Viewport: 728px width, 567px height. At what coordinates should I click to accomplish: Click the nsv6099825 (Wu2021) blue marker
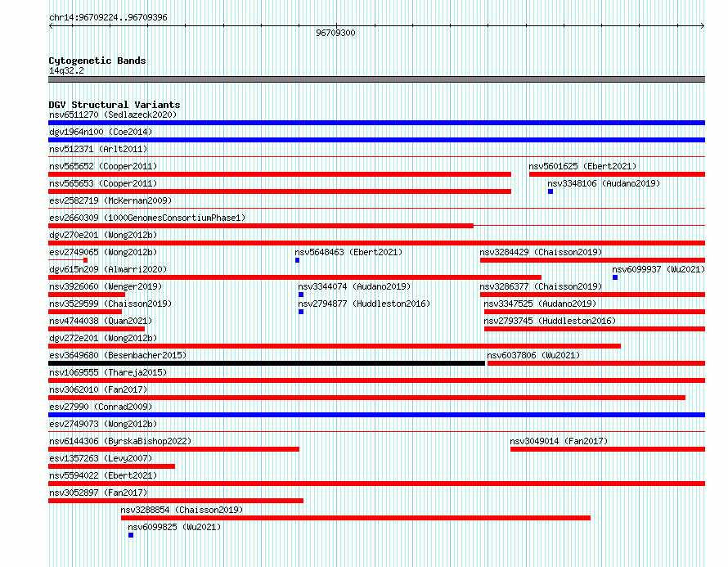[x=131, y=535]
